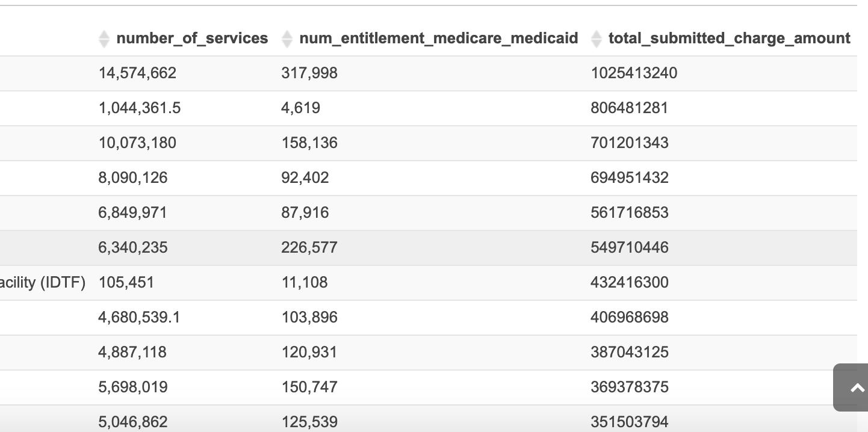
Task: Select the cell showing 14,574,662
Action: click(x=137, y=73)
